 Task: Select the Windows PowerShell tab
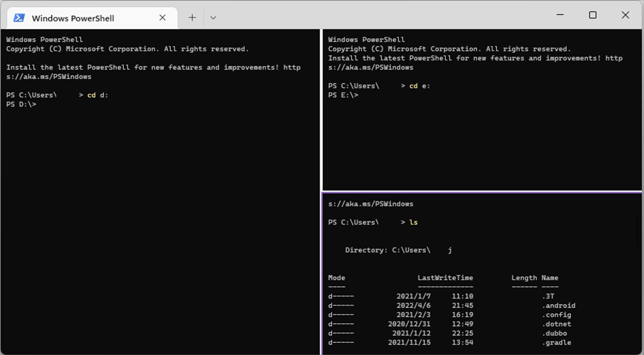tap(92, 18)
